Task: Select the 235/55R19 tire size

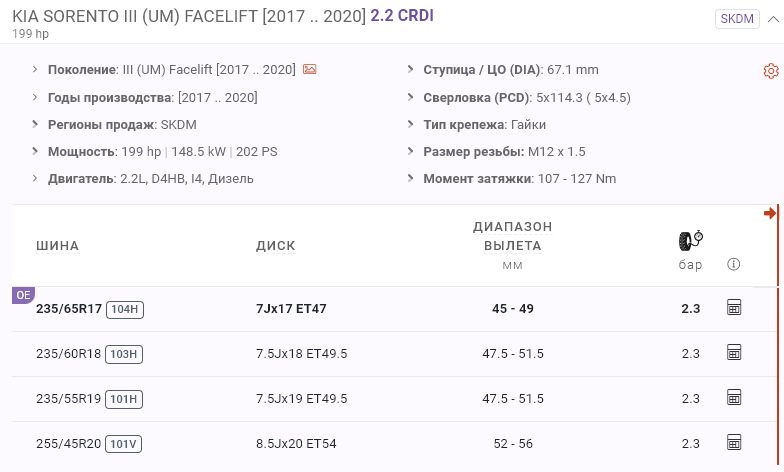Action: (69, 398)
